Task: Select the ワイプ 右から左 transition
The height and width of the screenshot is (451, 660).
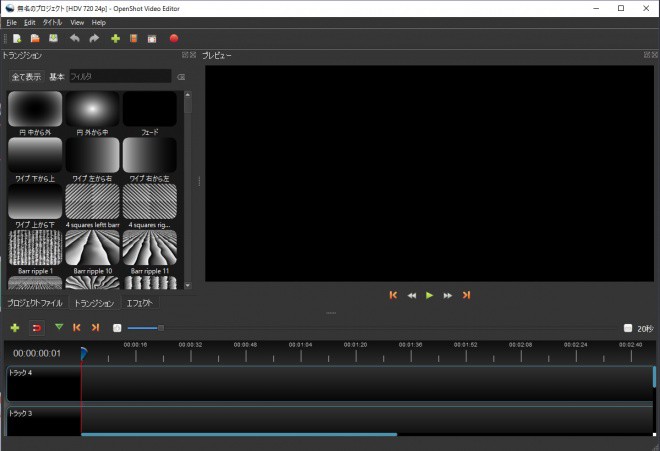Action: (150, 155)
